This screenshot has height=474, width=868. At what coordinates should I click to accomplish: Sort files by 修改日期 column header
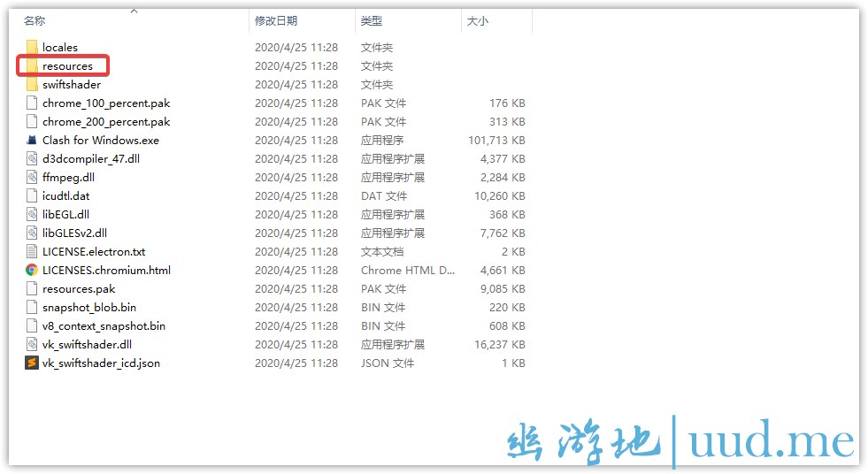click(x=276, y=20)
